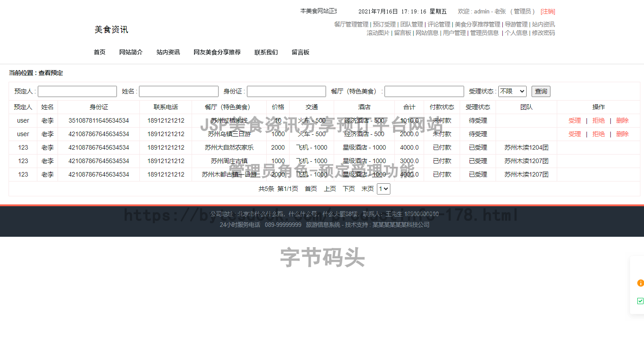This screenshot has height=363, width=644.
Task: Click the orange info icon on right edge
Action: tap(640, 283)
